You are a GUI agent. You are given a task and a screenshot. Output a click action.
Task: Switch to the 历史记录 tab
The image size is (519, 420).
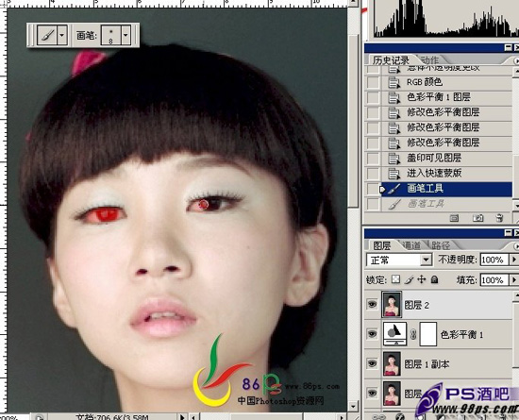391,60
